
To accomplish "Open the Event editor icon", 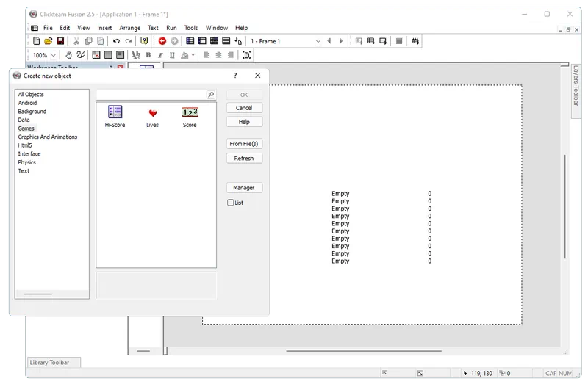I will pyautogui.click(x=214, y=41).
